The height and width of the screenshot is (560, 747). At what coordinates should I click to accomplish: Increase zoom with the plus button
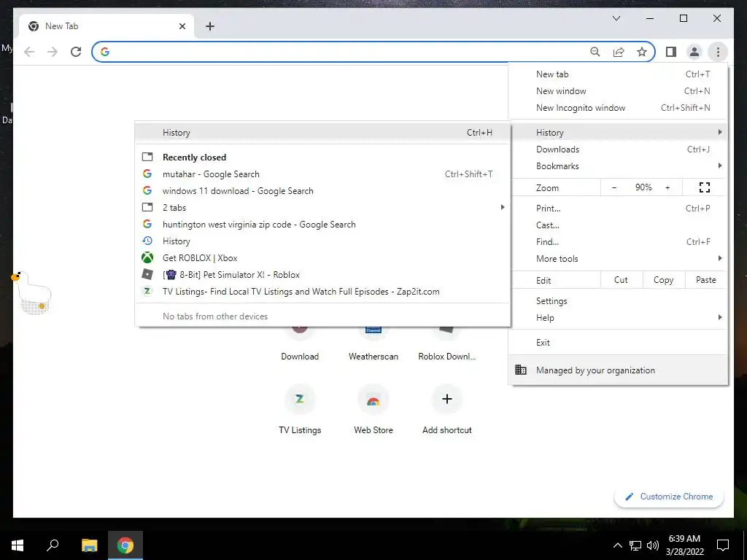667,187
